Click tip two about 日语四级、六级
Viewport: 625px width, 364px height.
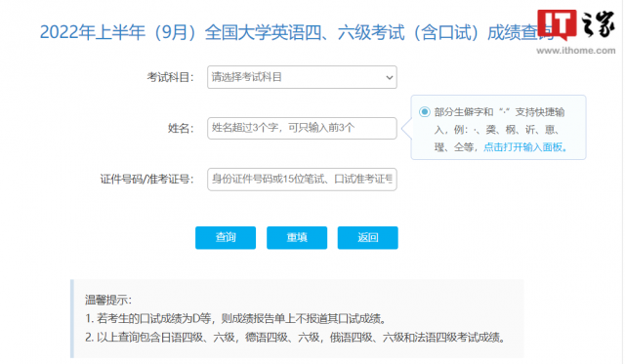[x=295, y=338]
